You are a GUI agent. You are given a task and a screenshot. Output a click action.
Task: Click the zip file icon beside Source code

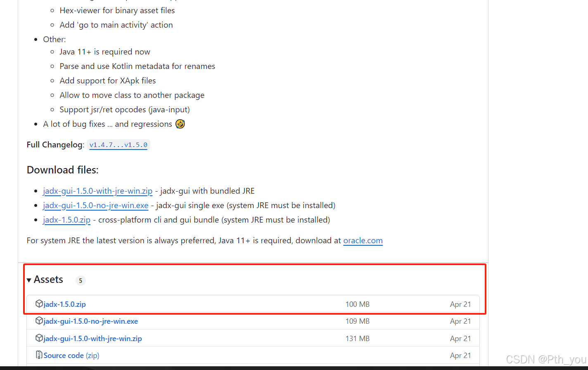tap(38, 355)
